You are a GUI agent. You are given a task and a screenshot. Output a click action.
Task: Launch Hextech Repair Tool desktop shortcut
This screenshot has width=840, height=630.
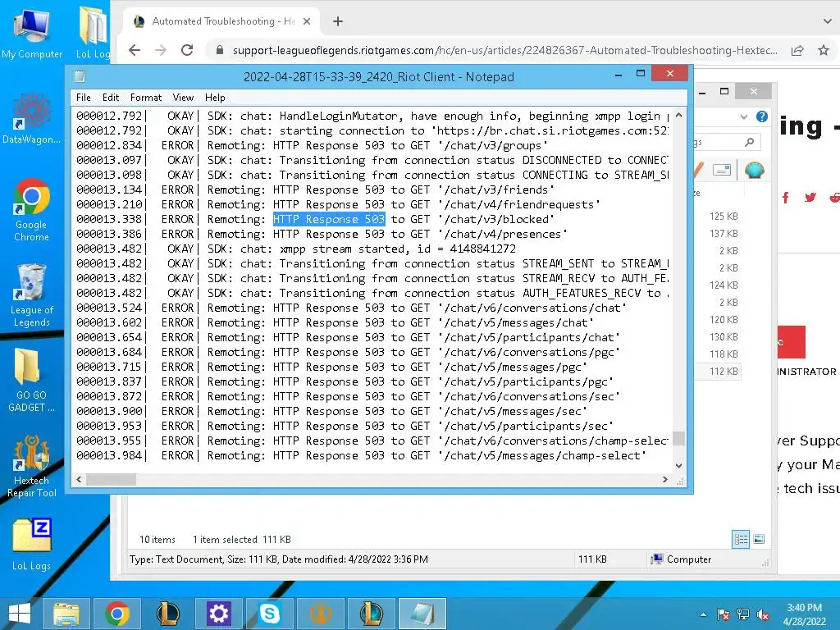click(x=32, y=466)
